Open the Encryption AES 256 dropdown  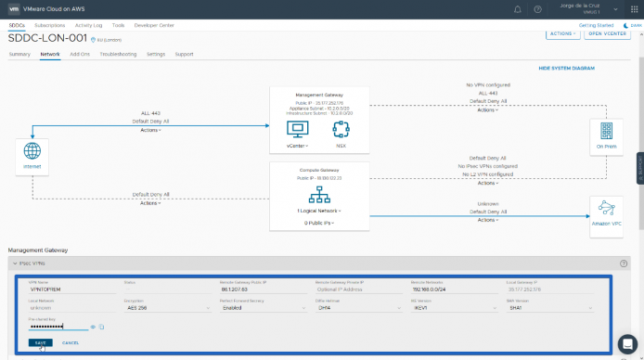[x=168, y=308]
